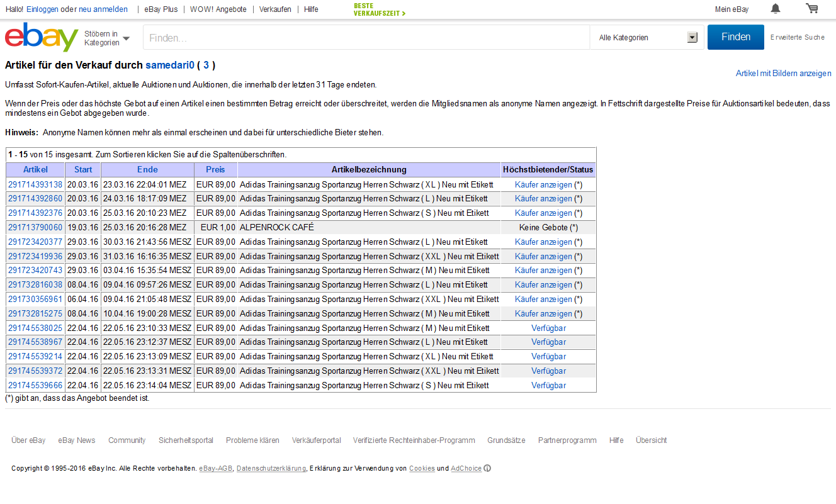Open eBay Plus in top bar
This screenshot has width=836, height=504.
161,9
